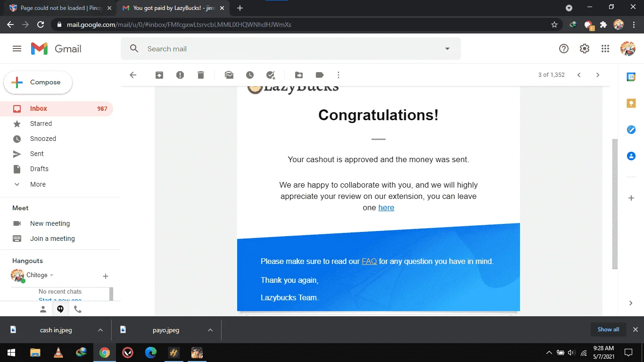
Task: Report this email as spam
Action: pyautogui.click(x=180, y=75)
